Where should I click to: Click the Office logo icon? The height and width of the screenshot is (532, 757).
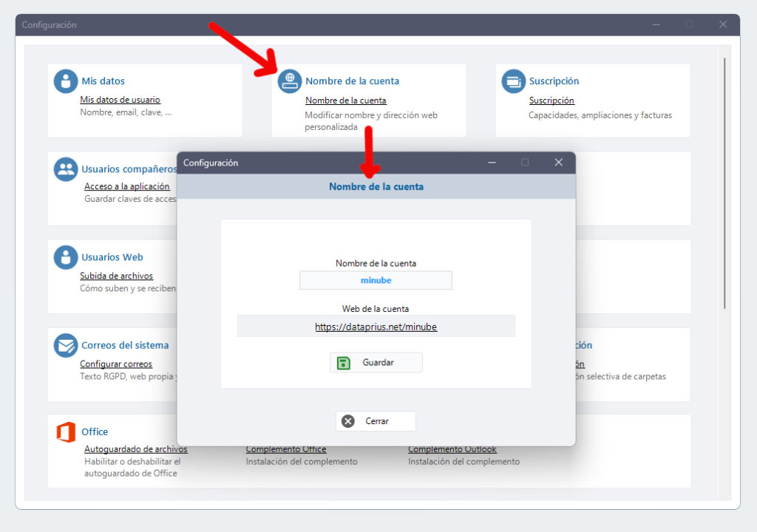pyautogui.click(x=66, y=432)
